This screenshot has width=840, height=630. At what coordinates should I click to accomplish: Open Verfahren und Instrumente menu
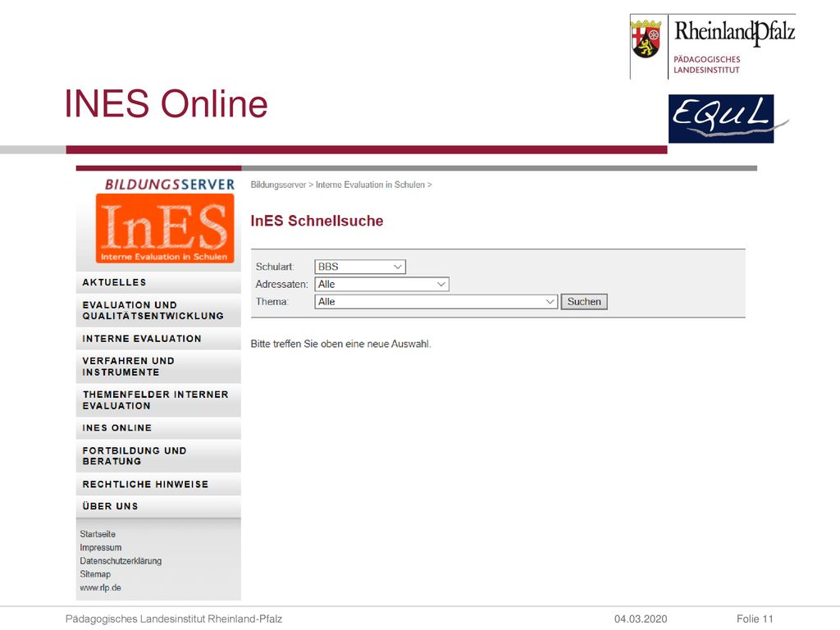(158, 367)
